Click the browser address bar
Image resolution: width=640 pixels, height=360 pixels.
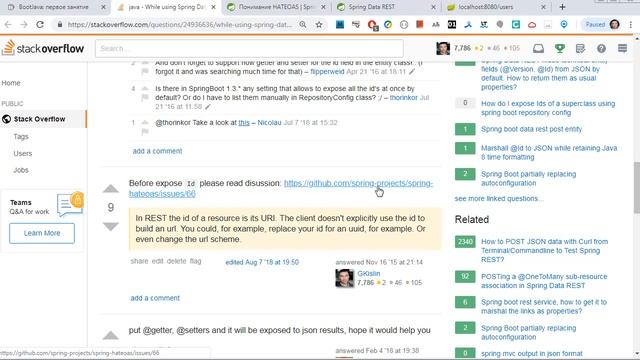[x=180, y=24]
